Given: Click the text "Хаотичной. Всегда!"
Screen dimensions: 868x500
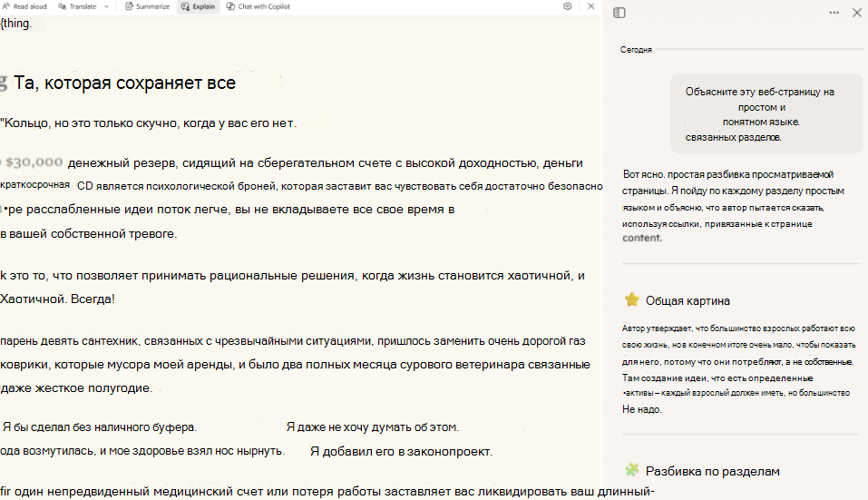Looking at the screenshot, I should click(x=57, y=299).
